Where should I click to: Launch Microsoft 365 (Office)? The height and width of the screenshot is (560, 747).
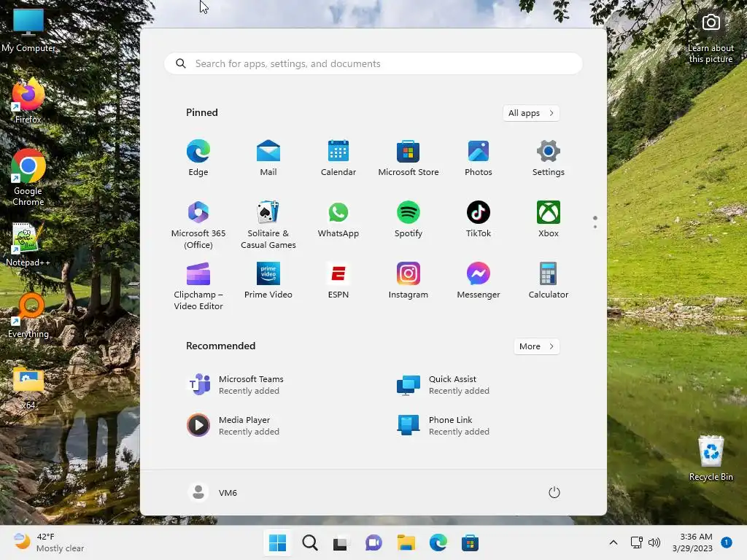point(198,225)
